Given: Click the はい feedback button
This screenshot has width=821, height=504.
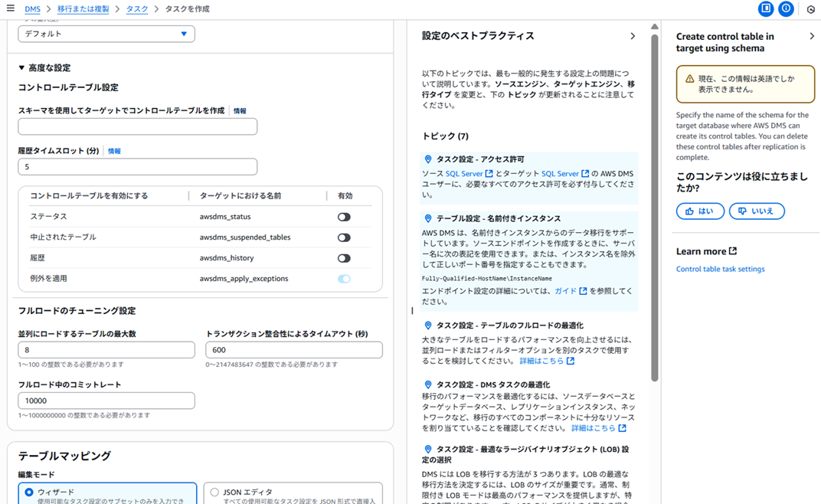Looking at the screenshot, I should click(700, 211).
